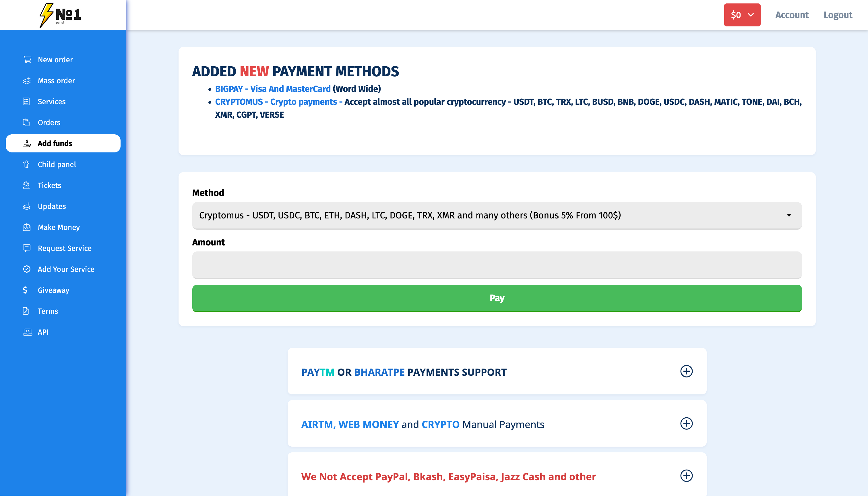Expand the We Not Accept PayPal section
Viewport: 868px width, 496px height.
pyautogui.click(x=686, y=476)
